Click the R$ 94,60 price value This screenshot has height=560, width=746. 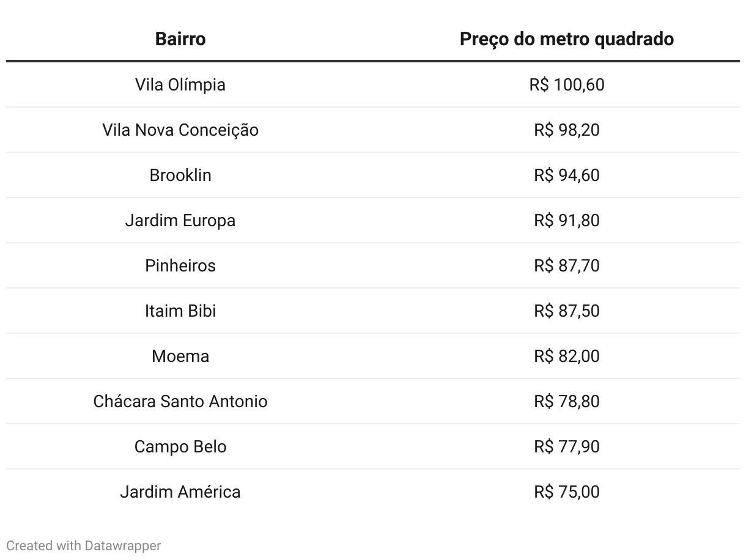[566, 175]
